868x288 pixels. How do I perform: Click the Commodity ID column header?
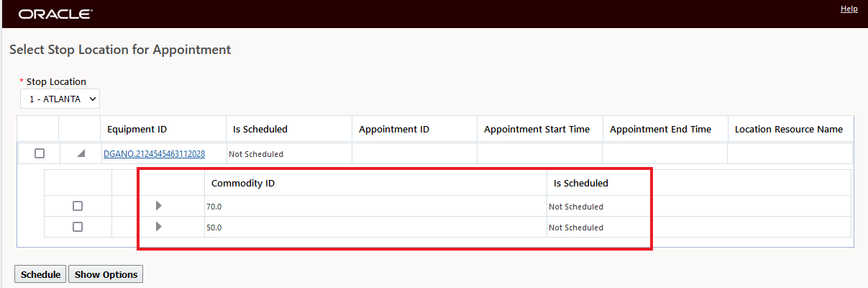243,183
